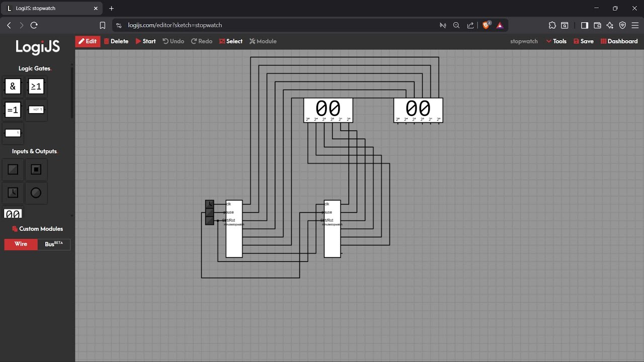Click the bookmark icon in address bar
Viewport: 644px width, 362px height.
pyautogui.click(x=103, y=25)
